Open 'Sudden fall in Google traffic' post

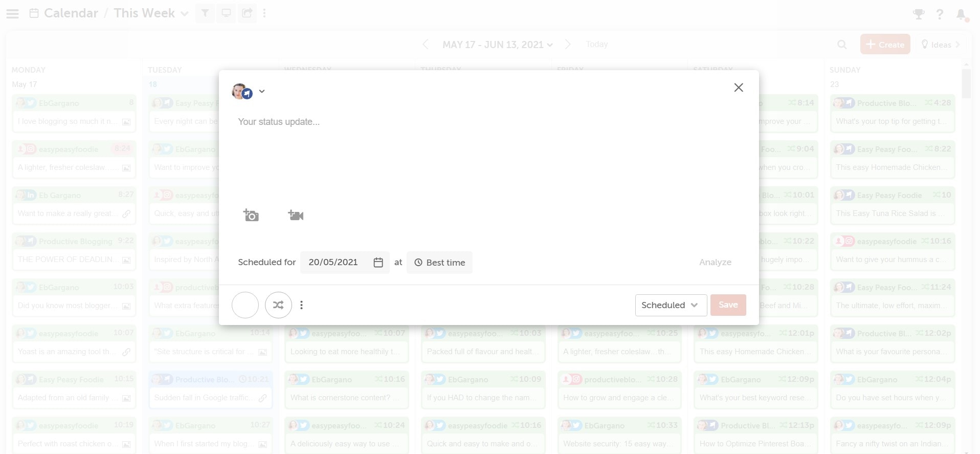[210, 389]
